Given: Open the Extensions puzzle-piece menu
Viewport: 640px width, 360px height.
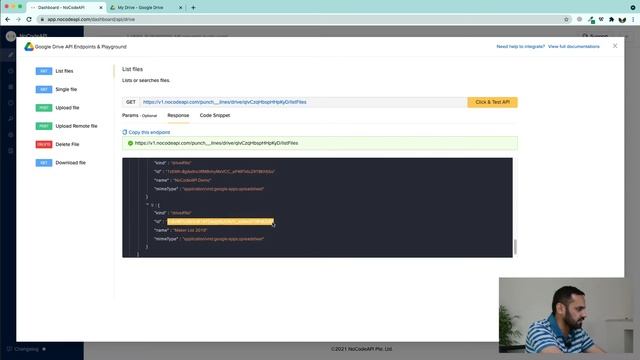Looking at the screenshot, I should (x=611, y=19).
